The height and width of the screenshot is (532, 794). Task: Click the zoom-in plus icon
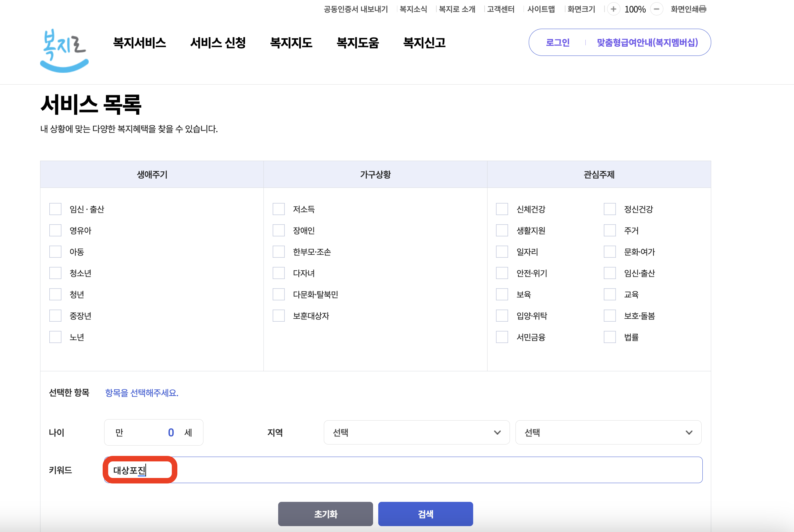tap(614, 9)
